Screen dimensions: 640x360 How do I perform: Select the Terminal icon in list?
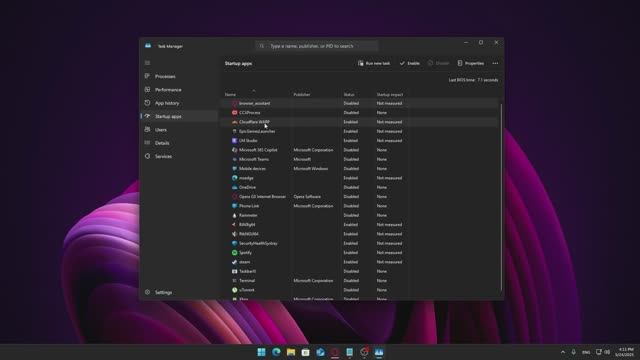234,281
